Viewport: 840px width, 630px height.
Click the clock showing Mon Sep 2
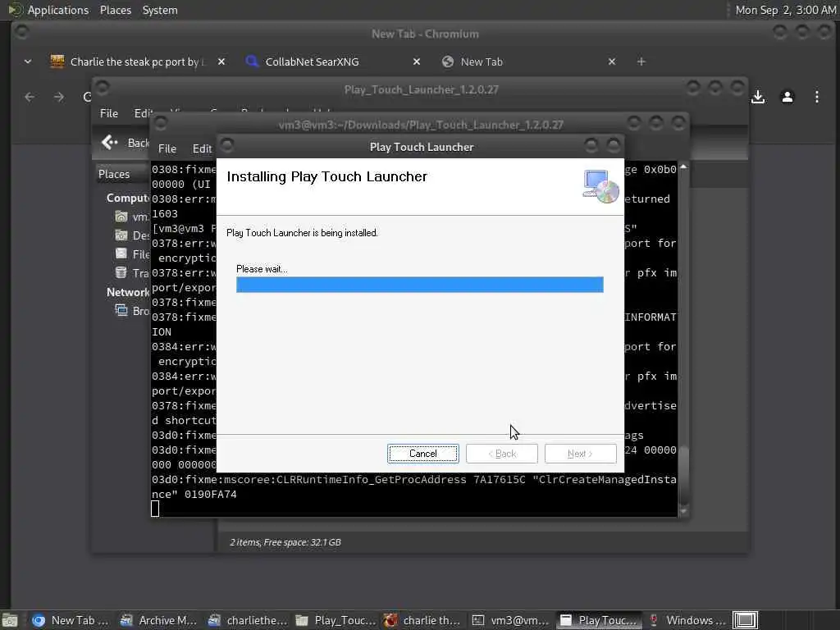785,10
